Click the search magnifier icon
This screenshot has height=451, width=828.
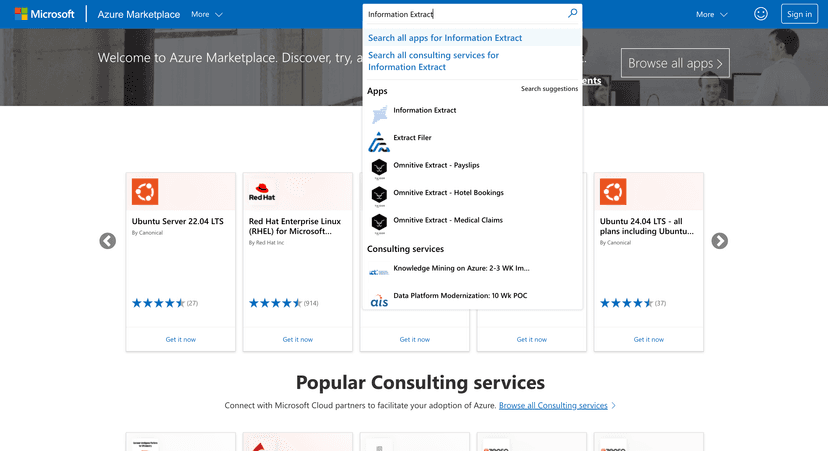[572, 14]
